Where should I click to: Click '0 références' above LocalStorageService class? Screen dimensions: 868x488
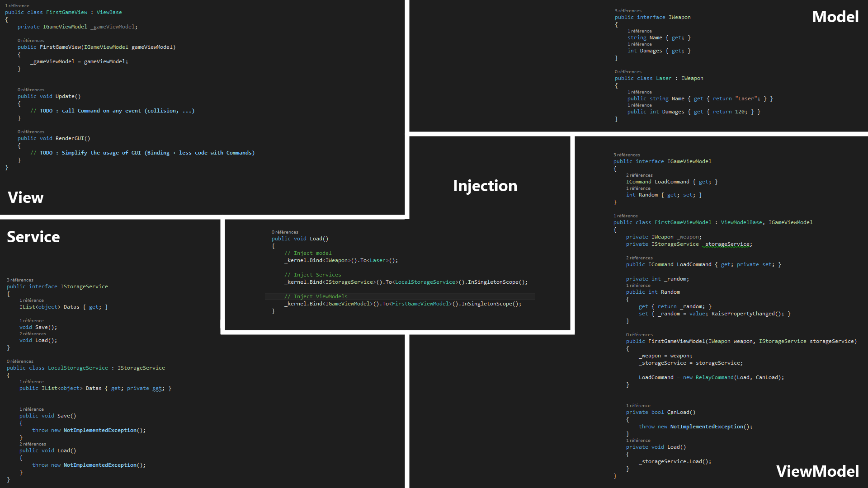tap(20, 361)
